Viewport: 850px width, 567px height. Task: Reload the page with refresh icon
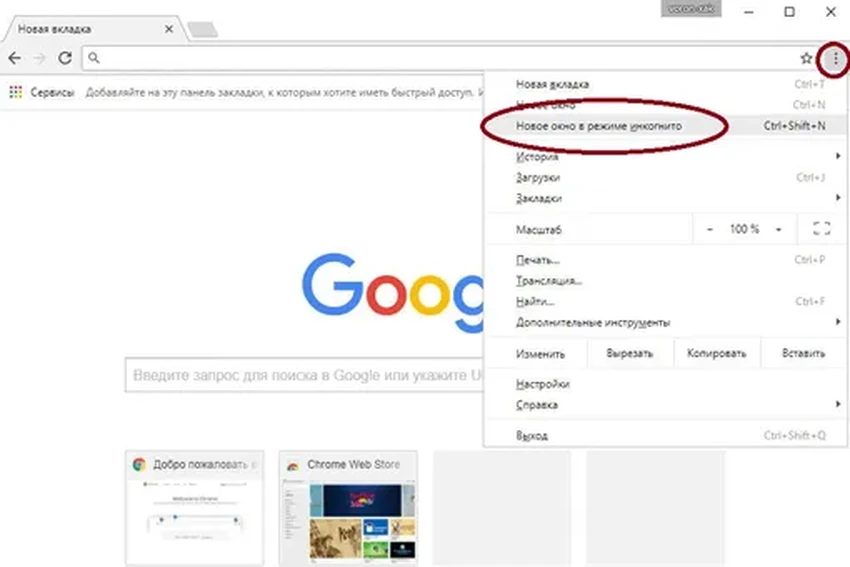pyautogui.click(x=64, y=58)
